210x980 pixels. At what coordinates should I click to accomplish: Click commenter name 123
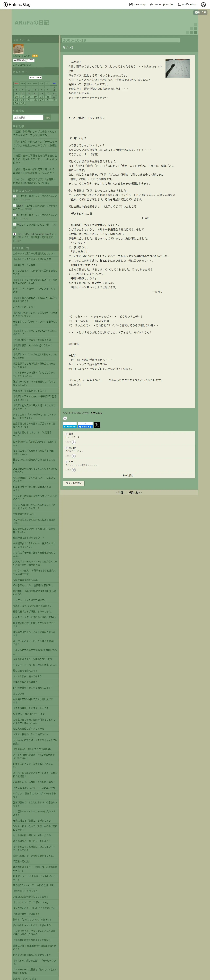[71, 461]
